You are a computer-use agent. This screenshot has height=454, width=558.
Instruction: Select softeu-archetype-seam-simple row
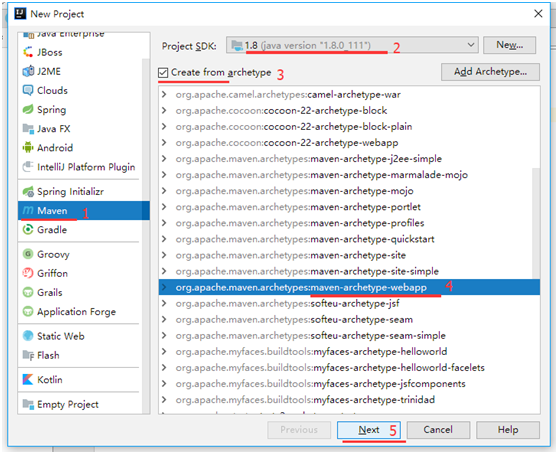coord(349,336)
